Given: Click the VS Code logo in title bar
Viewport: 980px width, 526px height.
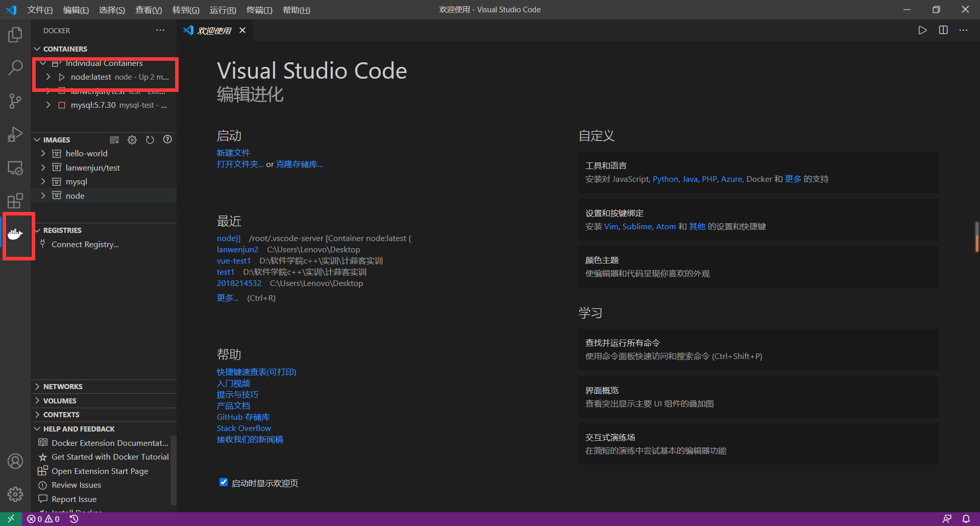Looking at the screenshot, I should click(11, 10).
